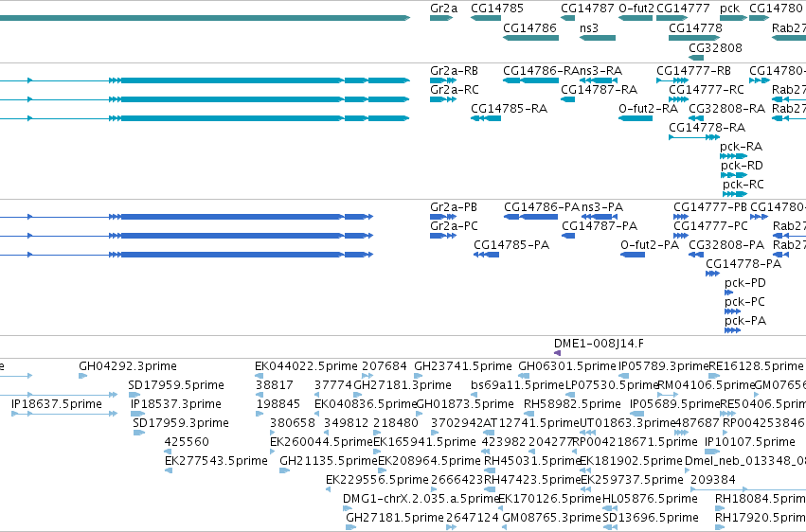
Task: Select the bs69a11.5prime EST
Action: click(474, 395)
